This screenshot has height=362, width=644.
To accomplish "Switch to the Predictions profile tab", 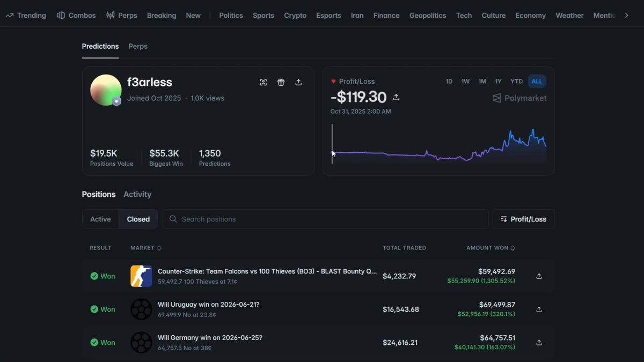I will [x=100, y=46].
